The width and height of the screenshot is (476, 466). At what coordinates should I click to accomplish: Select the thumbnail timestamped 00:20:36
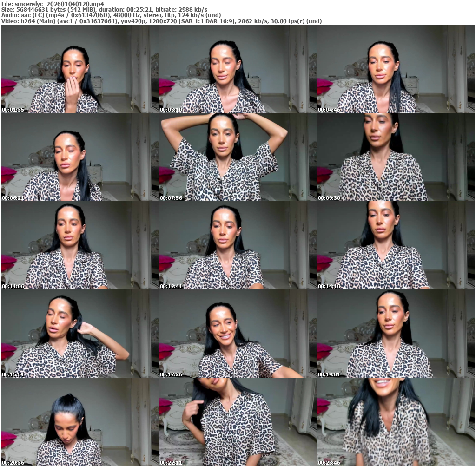click(80, 422)
